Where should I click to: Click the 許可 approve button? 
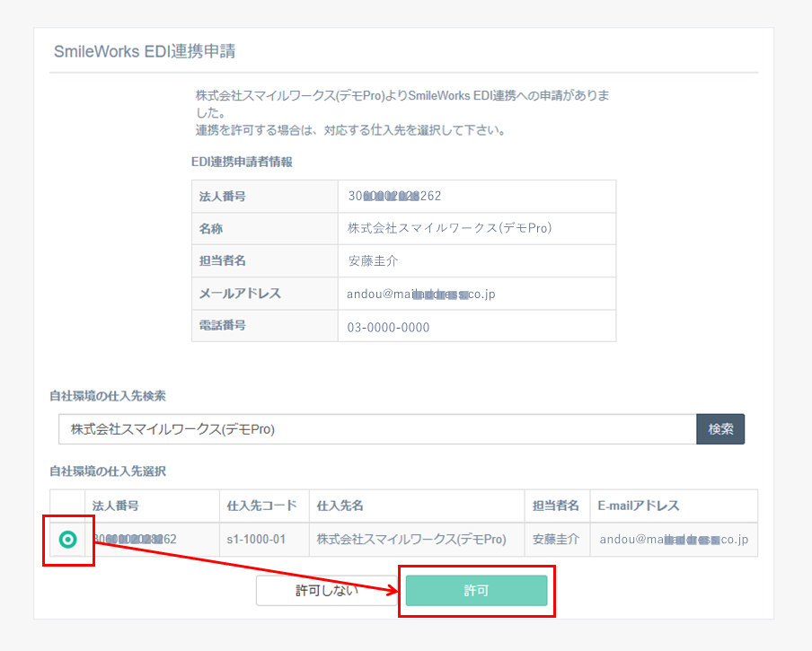pyautogui.click(x=476, y=591)
